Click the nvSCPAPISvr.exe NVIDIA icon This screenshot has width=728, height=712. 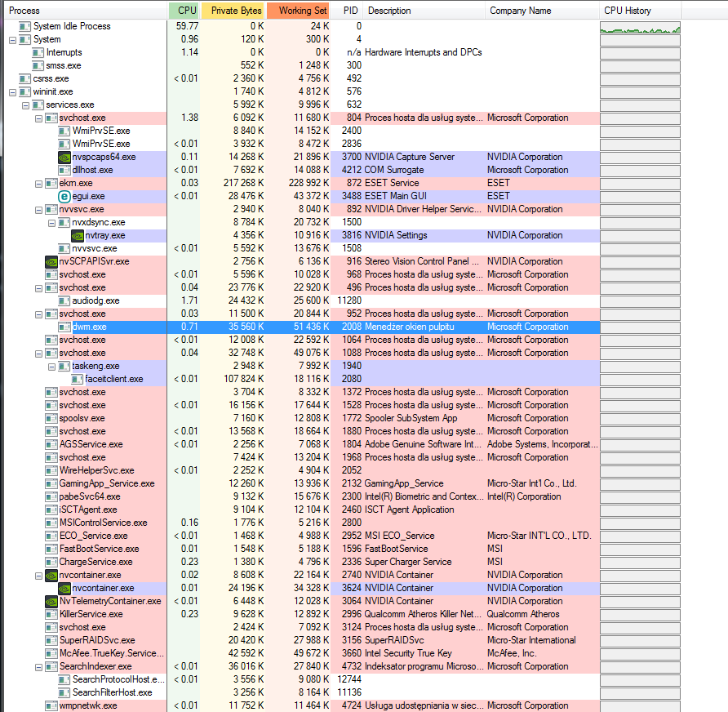pos(51,261)
